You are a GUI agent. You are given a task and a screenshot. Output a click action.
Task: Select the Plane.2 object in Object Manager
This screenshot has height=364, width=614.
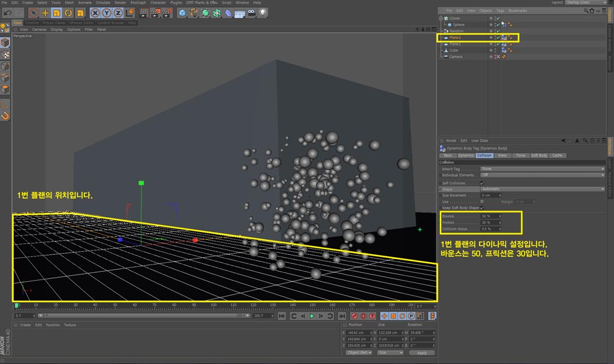(456, 44)
